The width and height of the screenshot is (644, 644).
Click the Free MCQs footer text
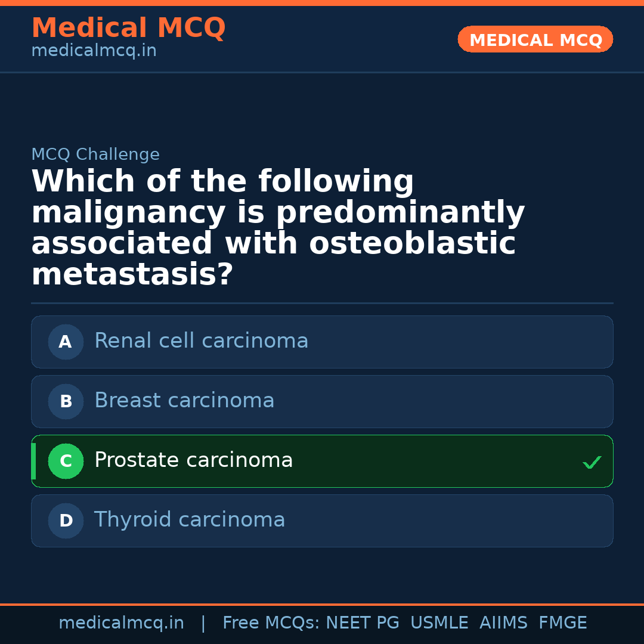(x=271, y=623)
